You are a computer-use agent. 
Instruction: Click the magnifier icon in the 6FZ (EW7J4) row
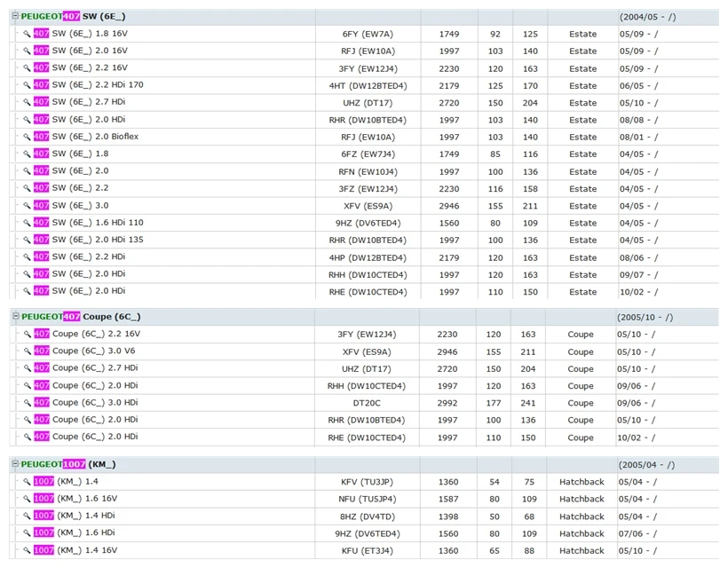(x=27, y=154)
